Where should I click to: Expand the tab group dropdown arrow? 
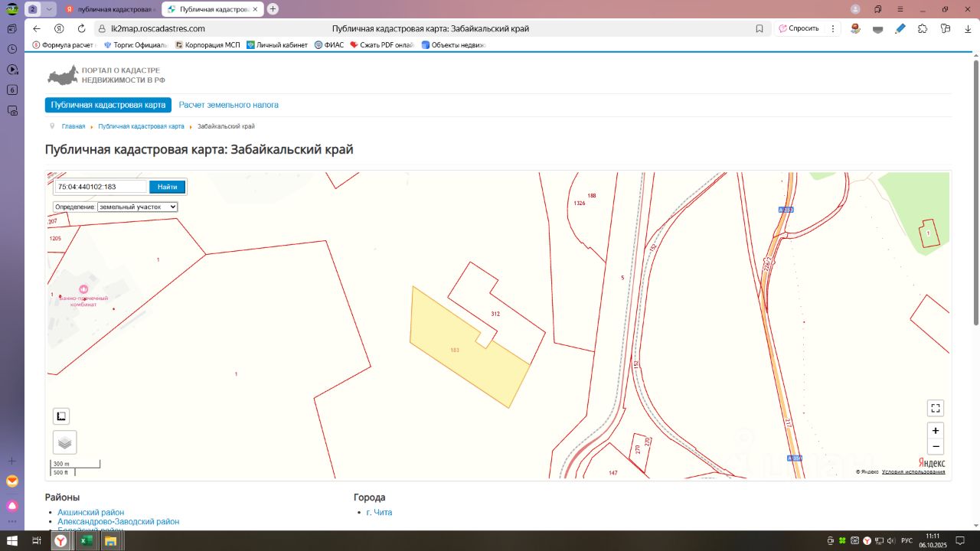click(50, 9)
